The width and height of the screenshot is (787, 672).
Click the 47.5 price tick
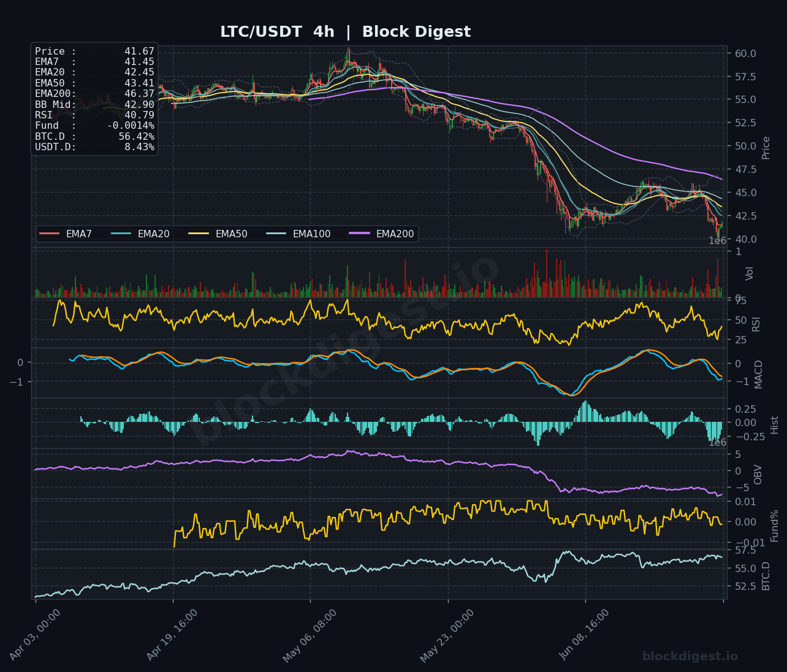(745, 169)
